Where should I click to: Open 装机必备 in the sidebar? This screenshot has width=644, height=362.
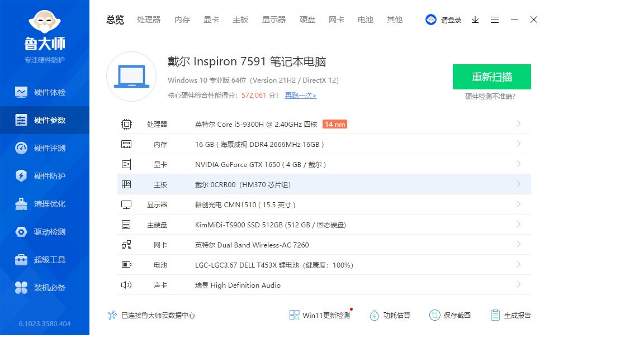pyautogui.click(x=45, y=288)
